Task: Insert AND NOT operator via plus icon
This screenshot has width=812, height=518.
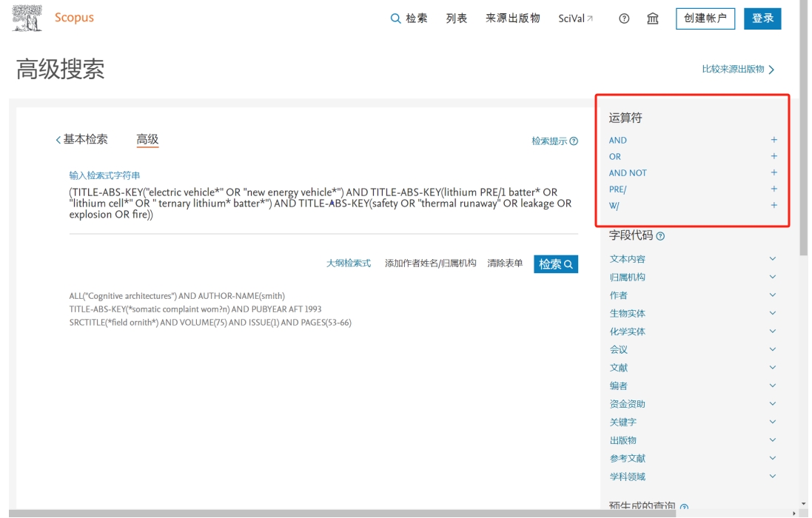Action: pyautogui.click(x=774, y=172)
